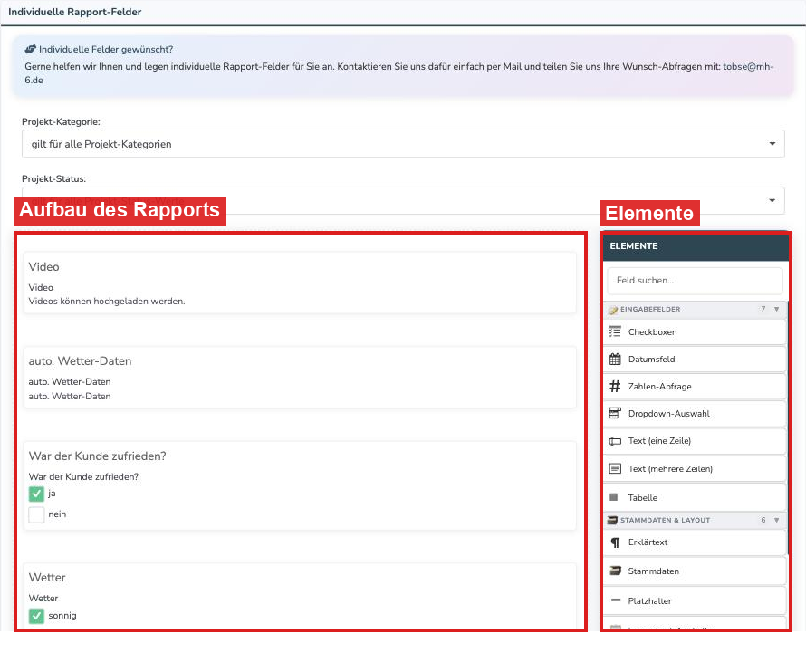
Task: Check the "nein" checkbox
Action: [x=36, y=514]
